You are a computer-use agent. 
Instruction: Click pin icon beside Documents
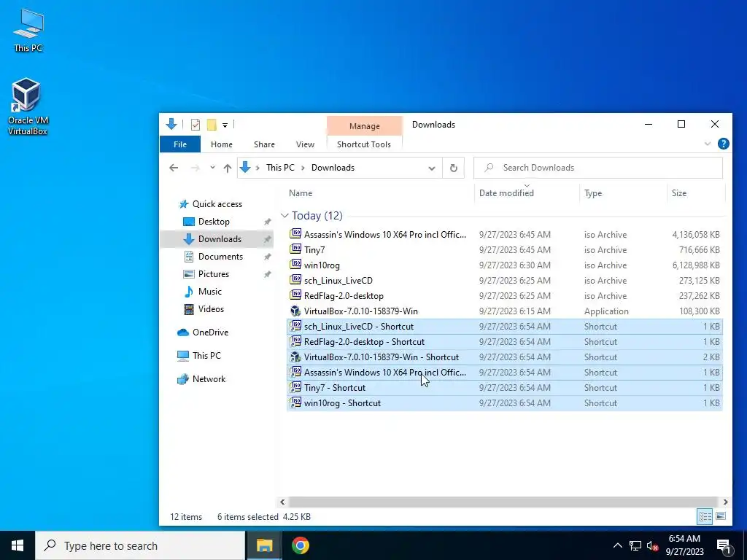tap(267, 257)
